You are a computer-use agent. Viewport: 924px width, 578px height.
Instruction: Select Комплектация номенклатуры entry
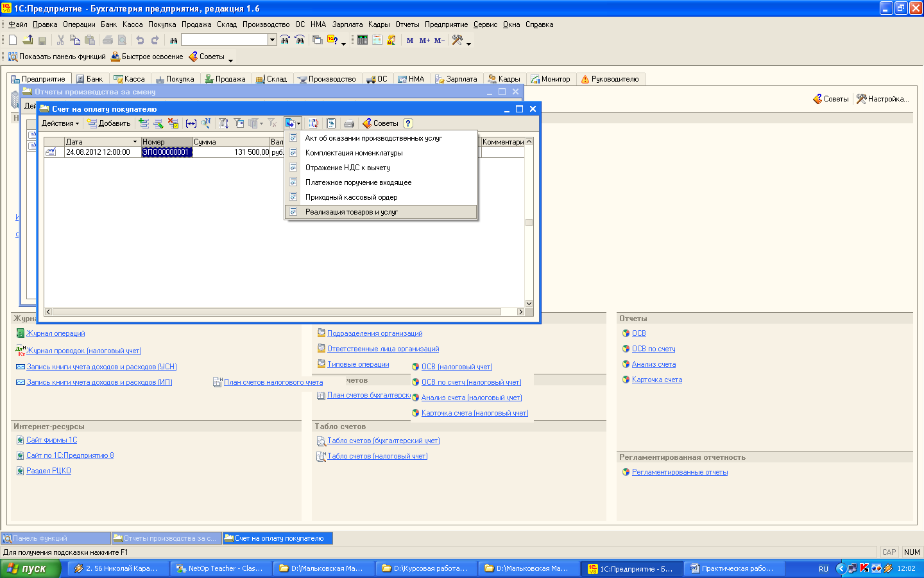click(x=381, y=153)
